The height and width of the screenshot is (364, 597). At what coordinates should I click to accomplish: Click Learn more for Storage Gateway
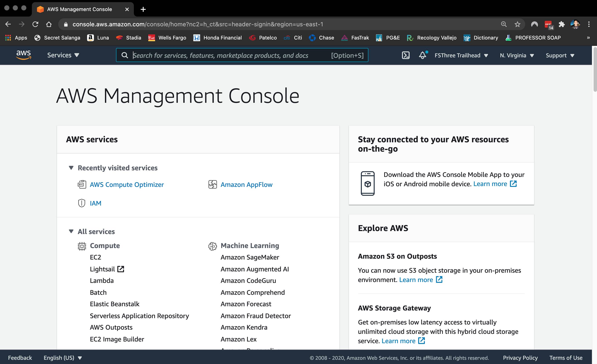pos(403,341)
